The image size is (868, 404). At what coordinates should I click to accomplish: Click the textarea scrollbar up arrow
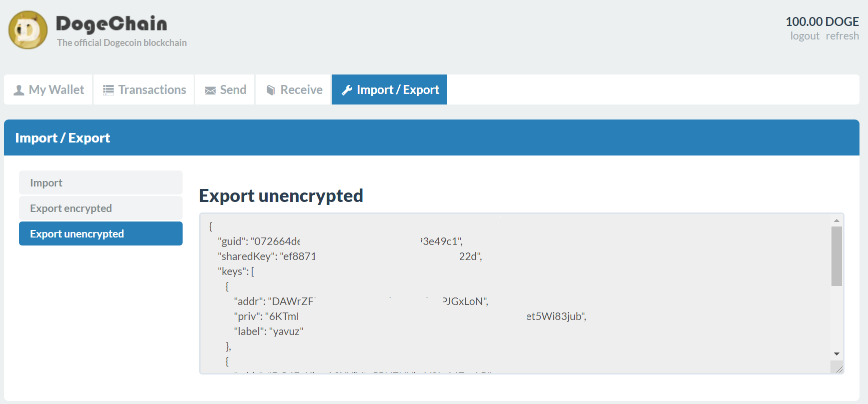tap(836, 220)
